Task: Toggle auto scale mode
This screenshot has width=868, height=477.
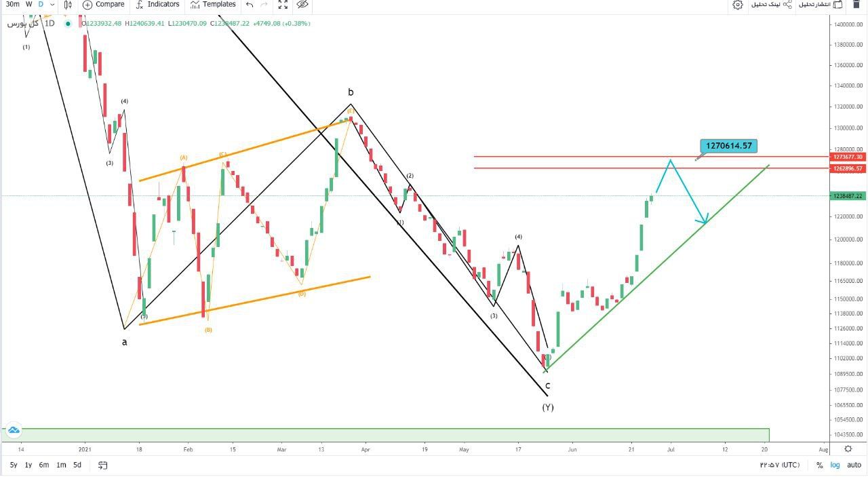Action: 854,465
